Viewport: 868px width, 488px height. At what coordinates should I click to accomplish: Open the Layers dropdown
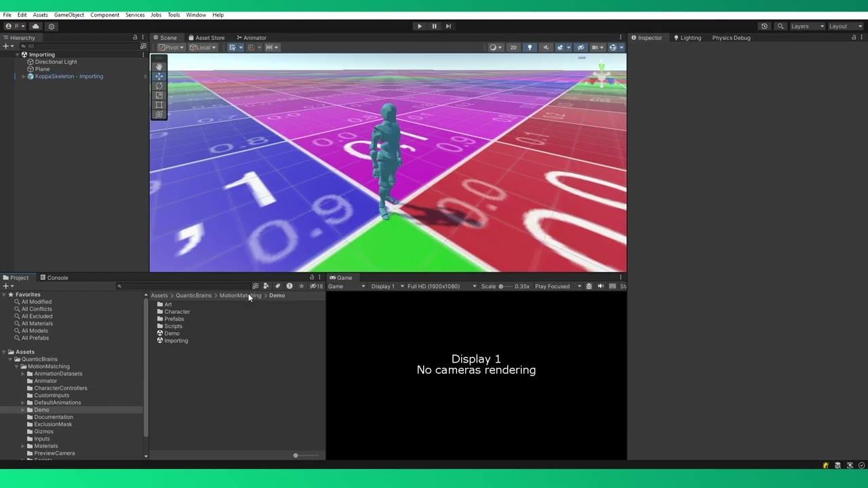pyautogui.click(x=807, y=26)
